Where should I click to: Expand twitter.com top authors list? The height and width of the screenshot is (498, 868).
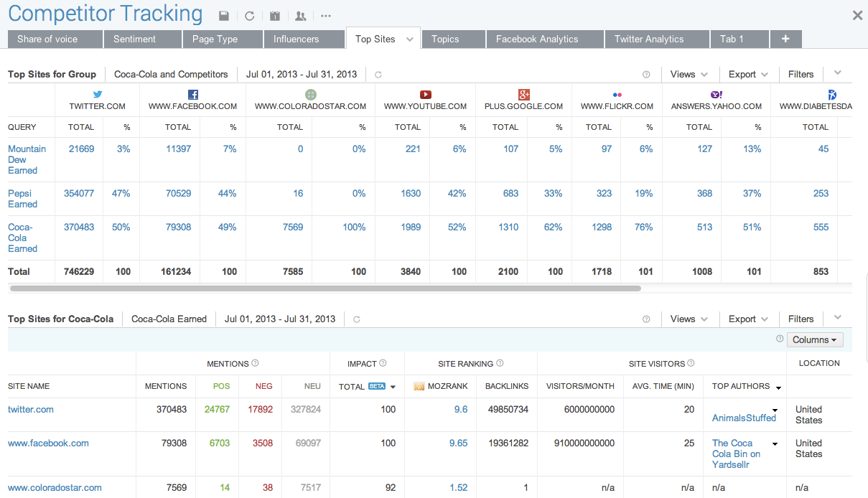[x=774, y=411]
